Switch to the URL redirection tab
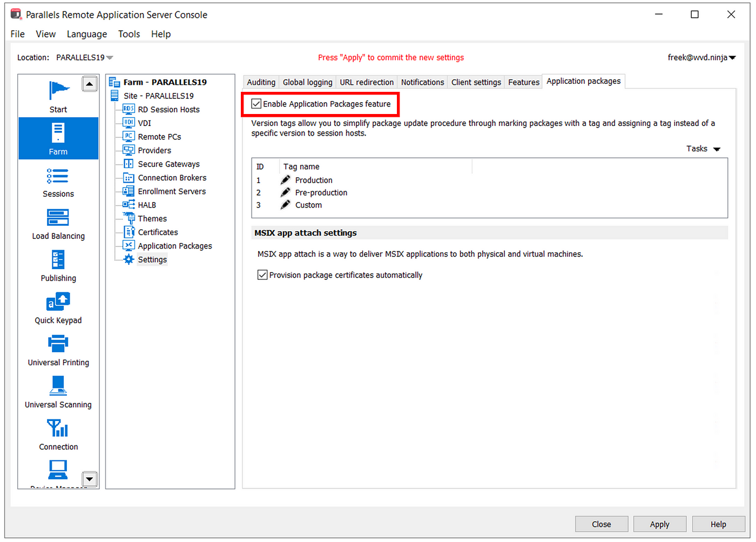 [x=367, y=82]
